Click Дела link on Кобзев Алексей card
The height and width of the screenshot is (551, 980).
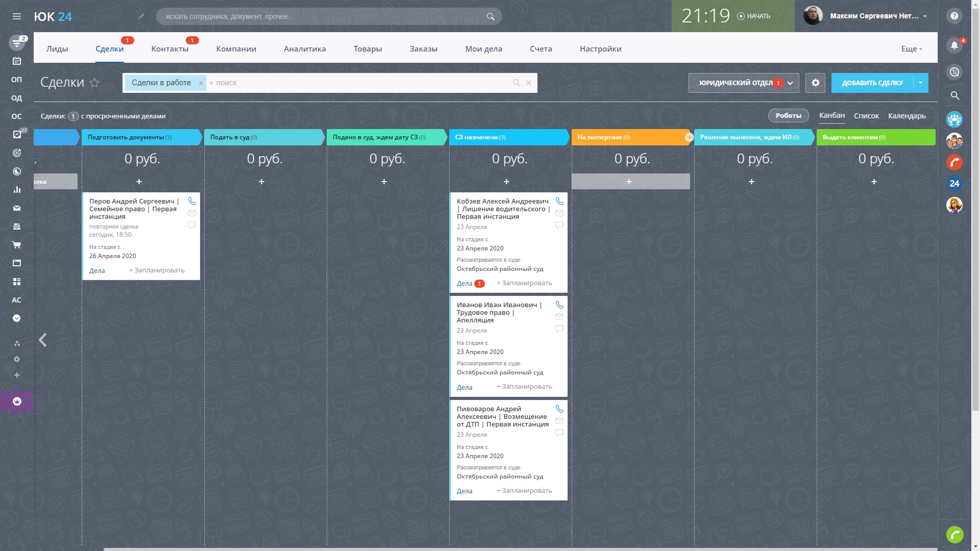(464, 283)
